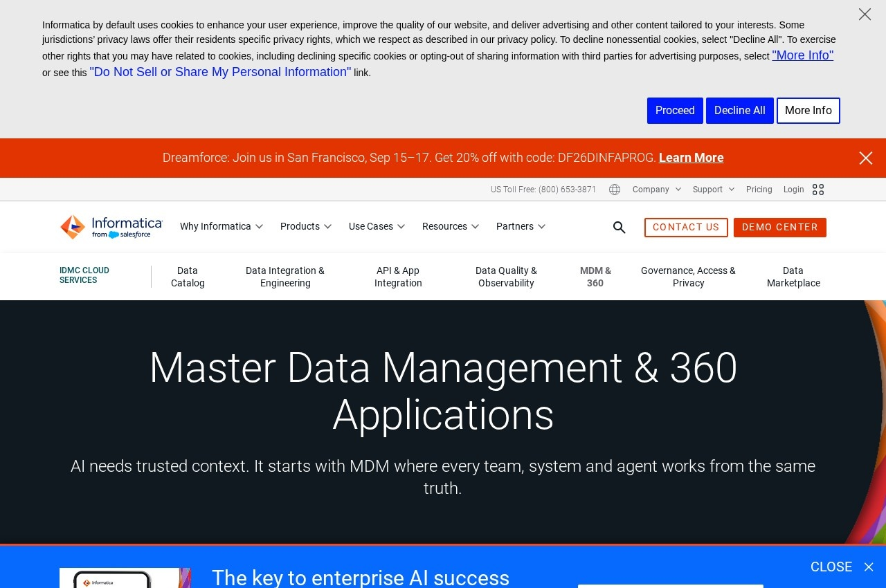Click the Master Data Management heading
The width and height of the screenshot is (886, 588).
[x=443, y=391]
